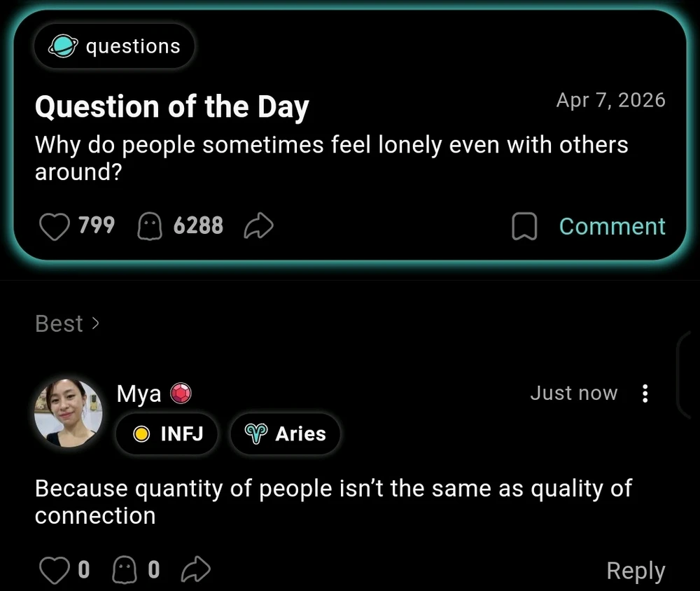Reply to Mya's comment
This screenshot has height=591, width=700.
pos(635,571)
